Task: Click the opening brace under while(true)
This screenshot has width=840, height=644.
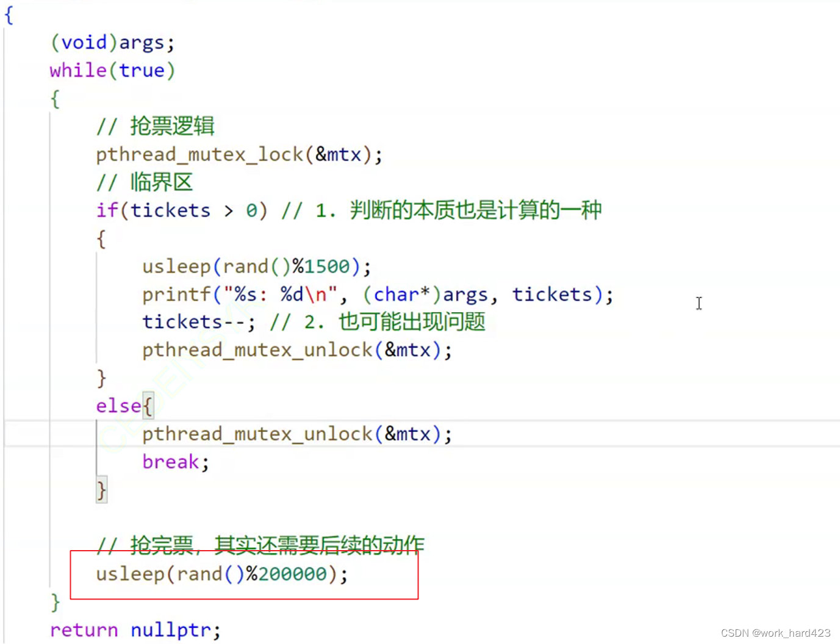Action: coord(55,99)
